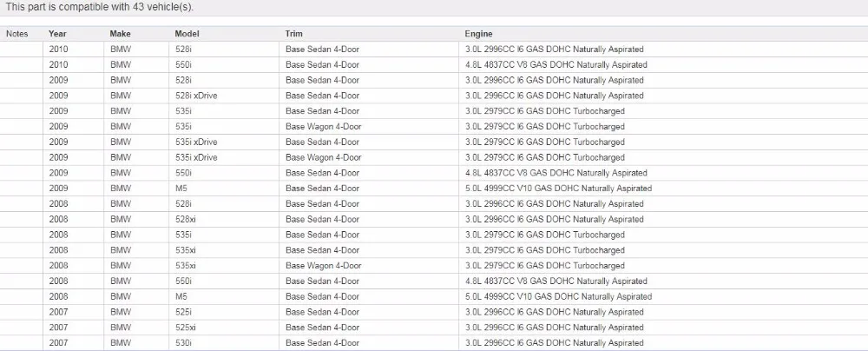Image resolution: width=868 pixels, height=351 pixels.
Task: Click the Year cell in the 525i row
Action: coord(59,312)
